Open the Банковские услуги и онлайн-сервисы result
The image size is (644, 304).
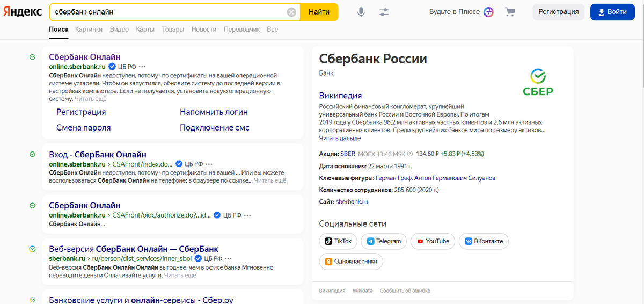pyautogui.click(x=141, y=300)
